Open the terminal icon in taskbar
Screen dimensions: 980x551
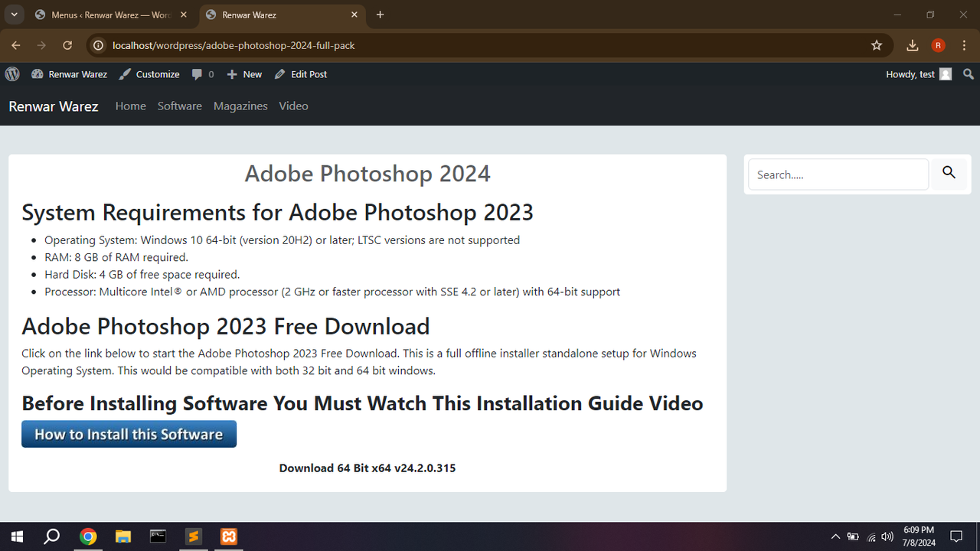[x=158, y=536]
